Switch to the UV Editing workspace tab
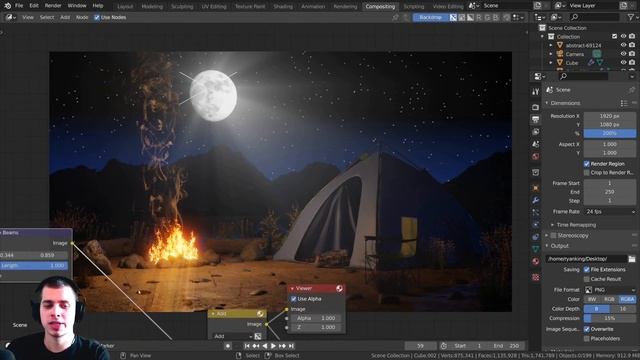Image resolution: width=640 pixels, height=360 pixels. [x=214, y=7]
